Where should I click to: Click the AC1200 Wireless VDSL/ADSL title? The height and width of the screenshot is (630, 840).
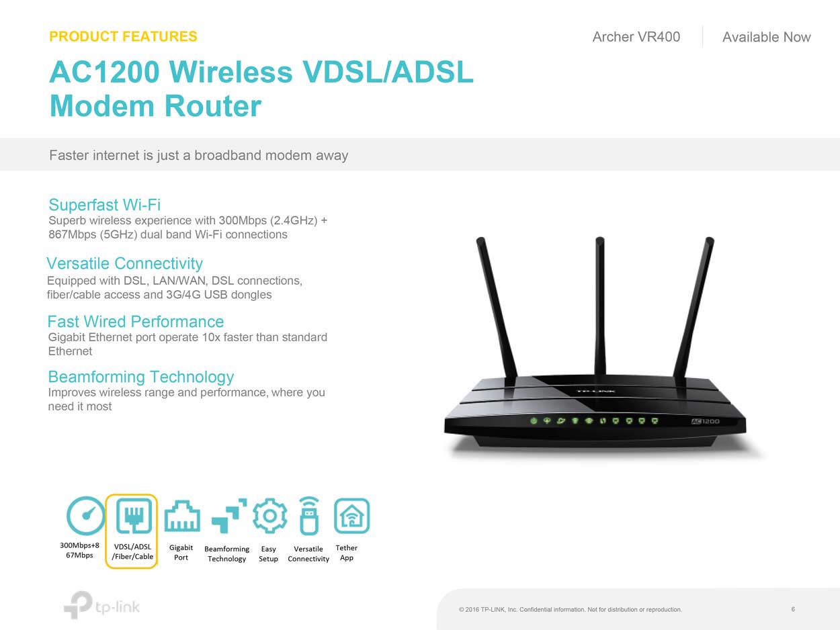tap(261, 73)
